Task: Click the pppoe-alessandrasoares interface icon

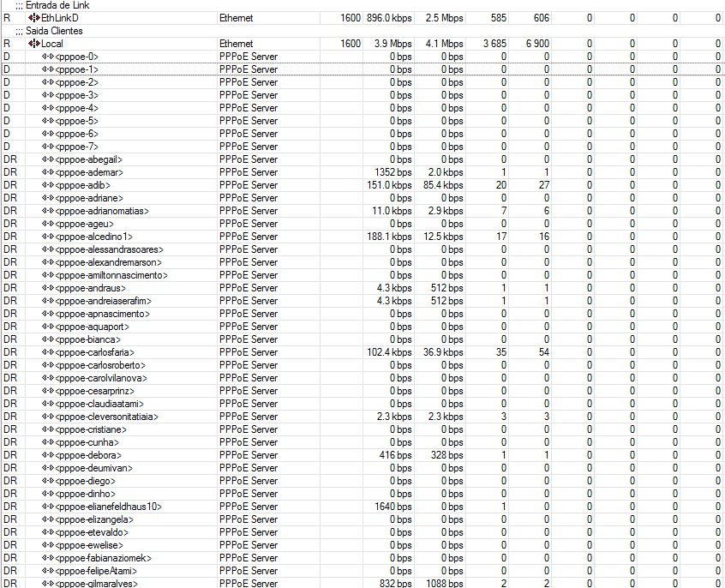Action: 48,249
